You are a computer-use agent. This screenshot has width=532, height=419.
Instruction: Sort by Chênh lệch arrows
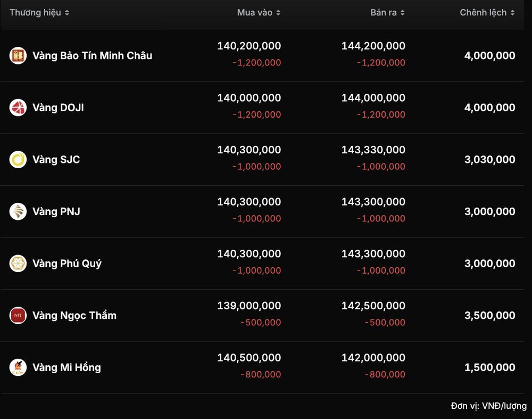point(512,13)
